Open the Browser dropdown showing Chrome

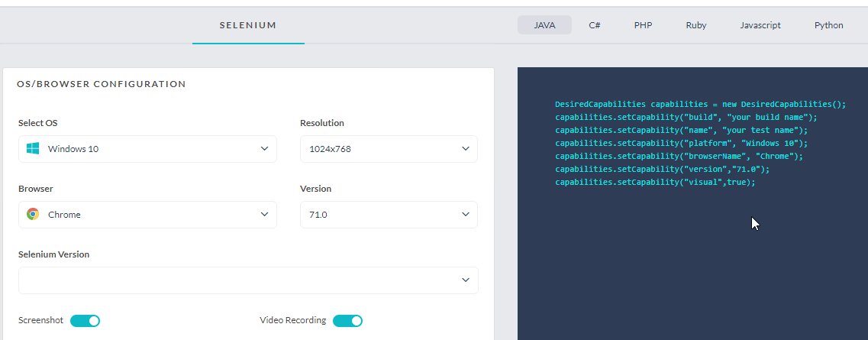(x=147, y=214)
